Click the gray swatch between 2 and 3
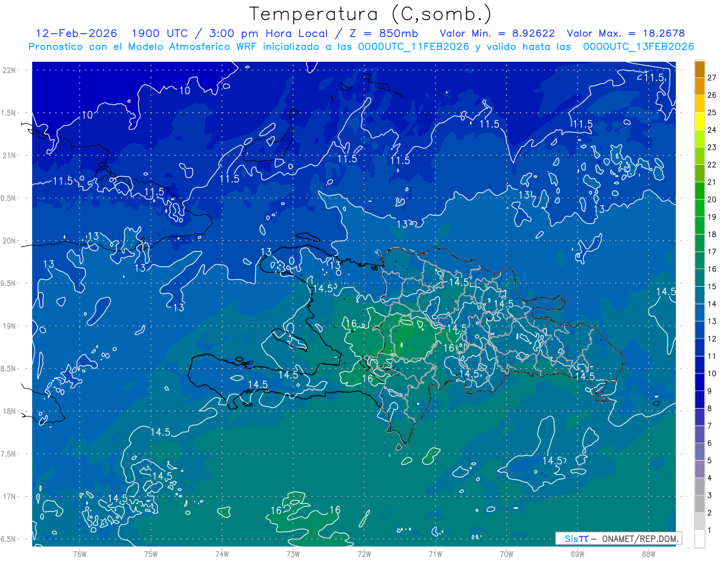This screenshot has height=562, width=728. coord(699,504)
